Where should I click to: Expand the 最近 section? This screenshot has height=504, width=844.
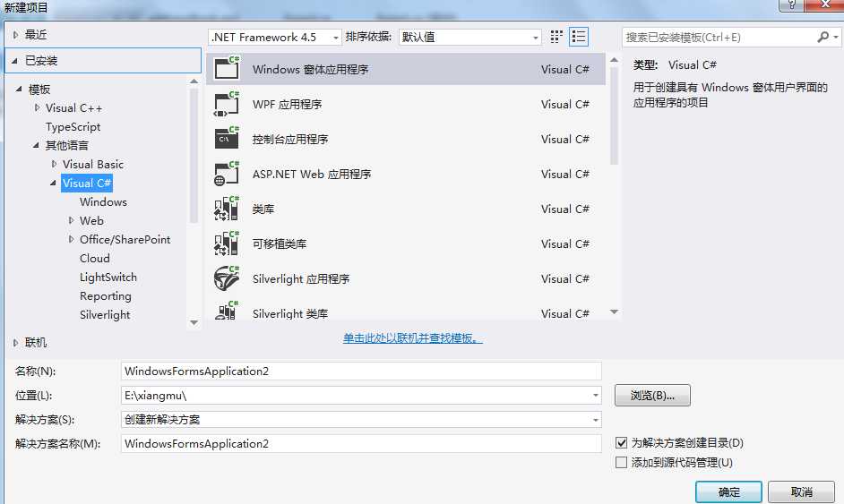pos(15,35)
